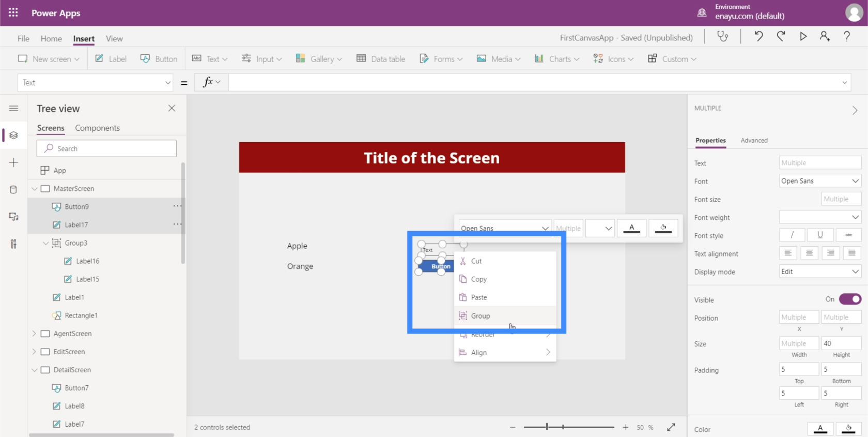Viewport: 868px width, 437px height.
Task: Expand the properties pane arrow
Action: pyautogui.click(x=855, y=110)
